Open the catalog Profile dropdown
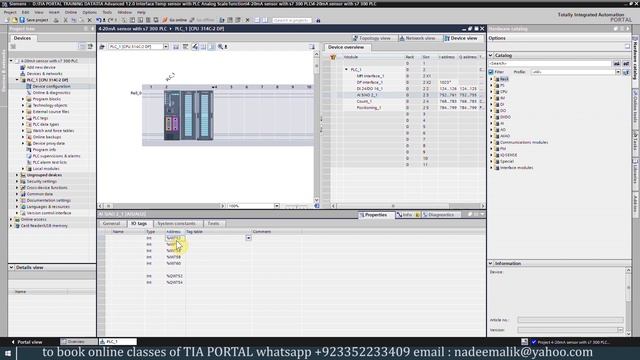The height and width of the screenshot is (360, 640). pyautogui.click(x=618, y=72)
